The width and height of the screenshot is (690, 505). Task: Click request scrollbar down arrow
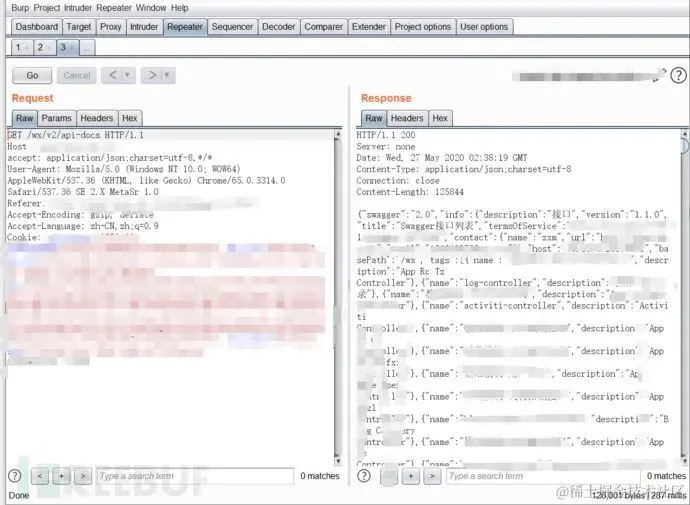coord(338,461)
